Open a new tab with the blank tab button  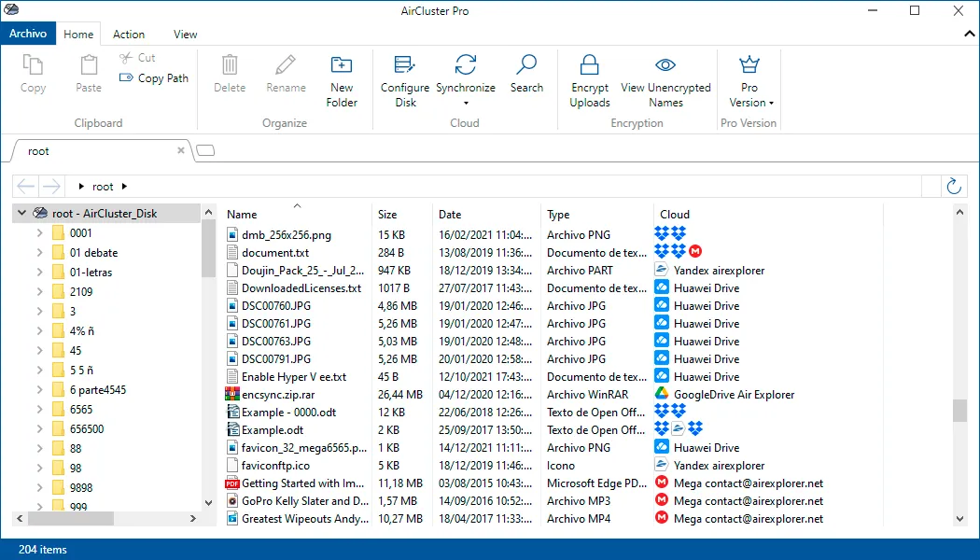tap(205, 150)
